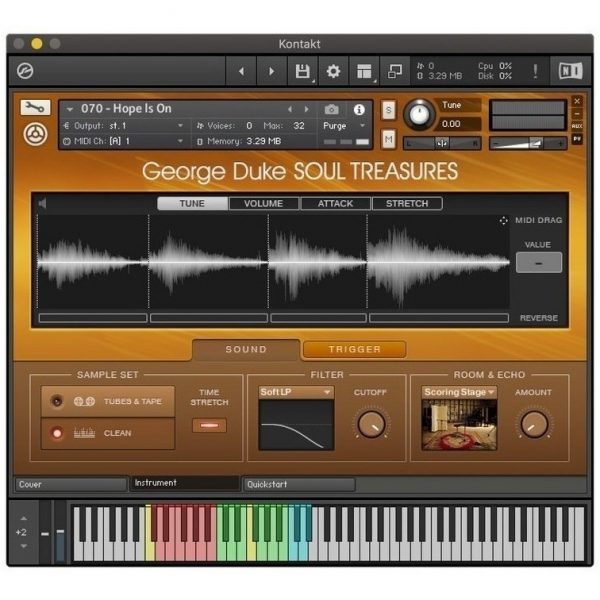Screen dimensions: 600x600
Task: Select next instrument arrow in the instrument header
Action: coord(307,109)
